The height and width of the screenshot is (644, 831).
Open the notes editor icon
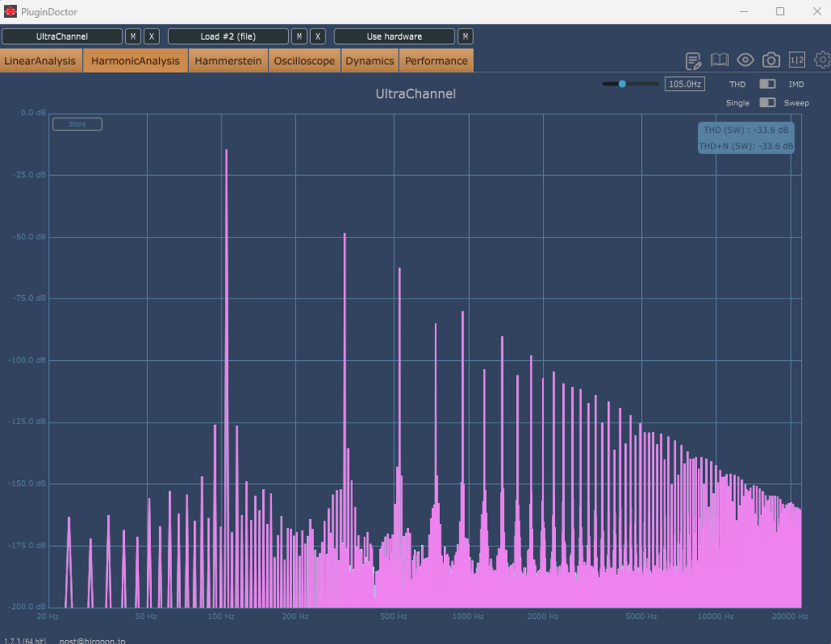(x=693, y=60)
